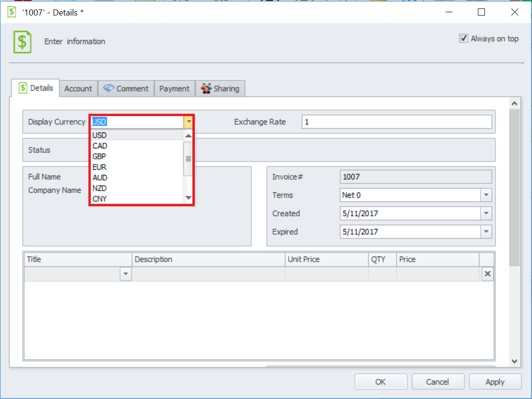Click the Apply button
This screenshot has height=399, width=532.
point(495,382)
